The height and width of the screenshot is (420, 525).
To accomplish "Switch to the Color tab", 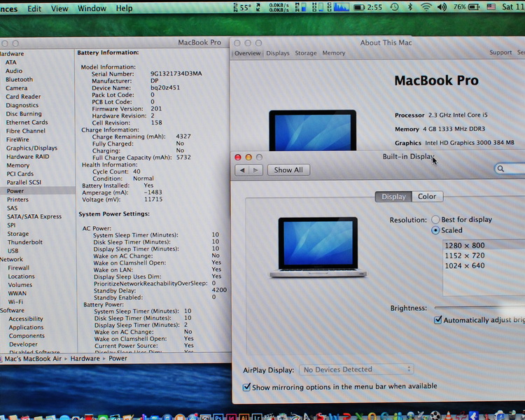I will click(427, 196).
